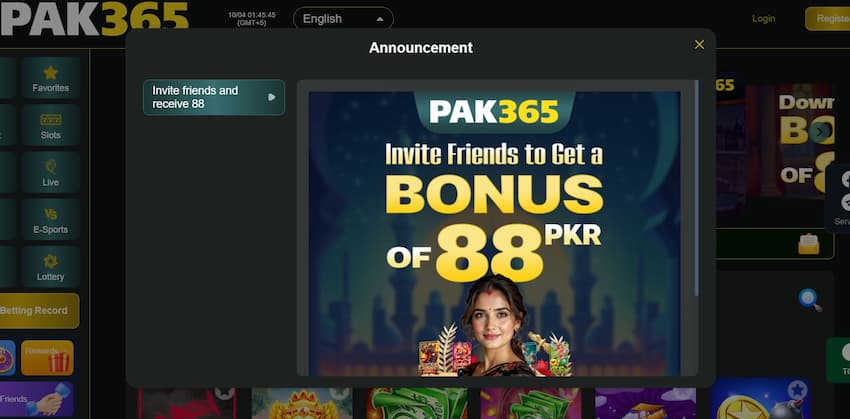Image resolution: width=850 pixels, height=419 pixels.
Task: Click the banner carousel next arrow
Action: [820, 131]
